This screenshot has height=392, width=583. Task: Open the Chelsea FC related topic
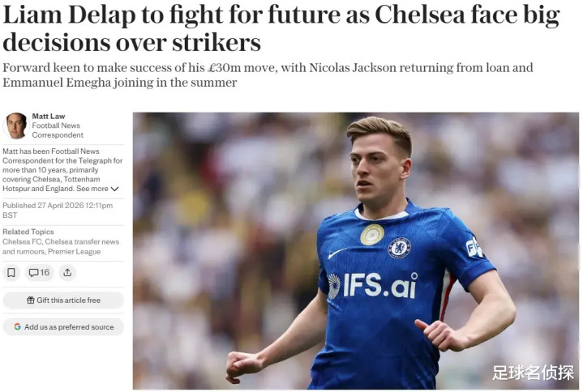click(20, 241)
